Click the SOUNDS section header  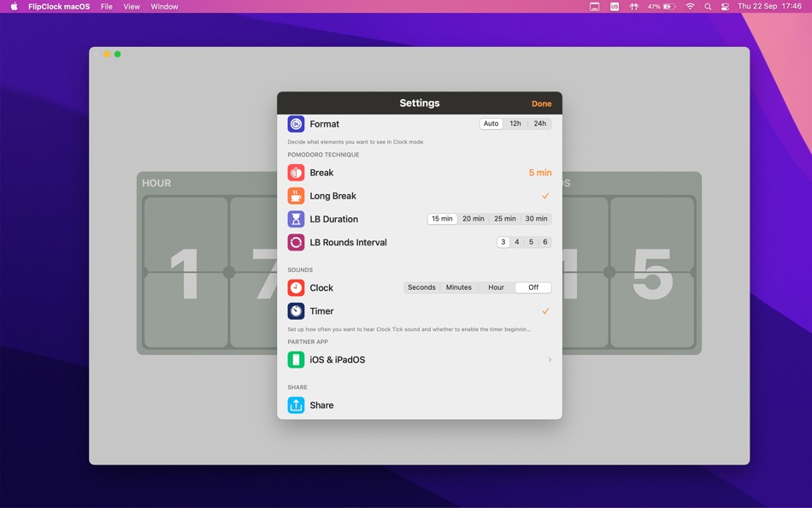point(300,270)
